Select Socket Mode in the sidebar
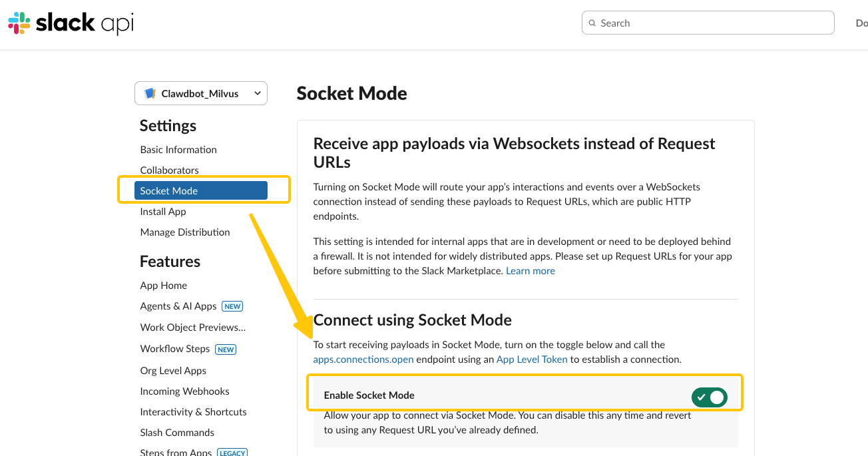The height and width of the screenshot is (456, 868). pyautogui.click(x=169, y=191)
